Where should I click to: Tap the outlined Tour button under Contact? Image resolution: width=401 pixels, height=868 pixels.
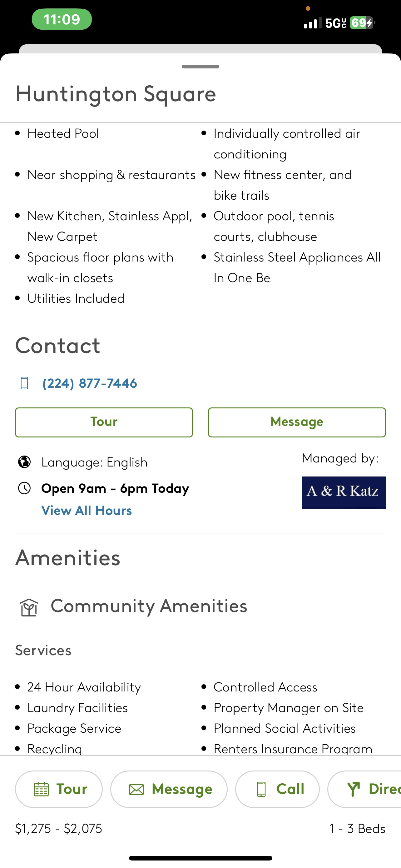click(104, 422)
